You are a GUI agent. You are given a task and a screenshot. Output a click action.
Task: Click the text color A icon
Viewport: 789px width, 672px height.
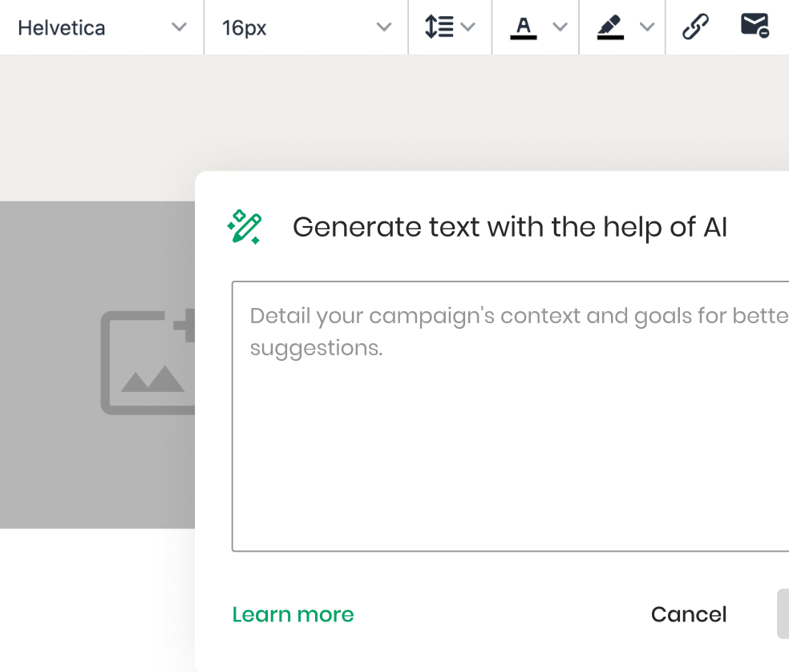pos(524,27)
